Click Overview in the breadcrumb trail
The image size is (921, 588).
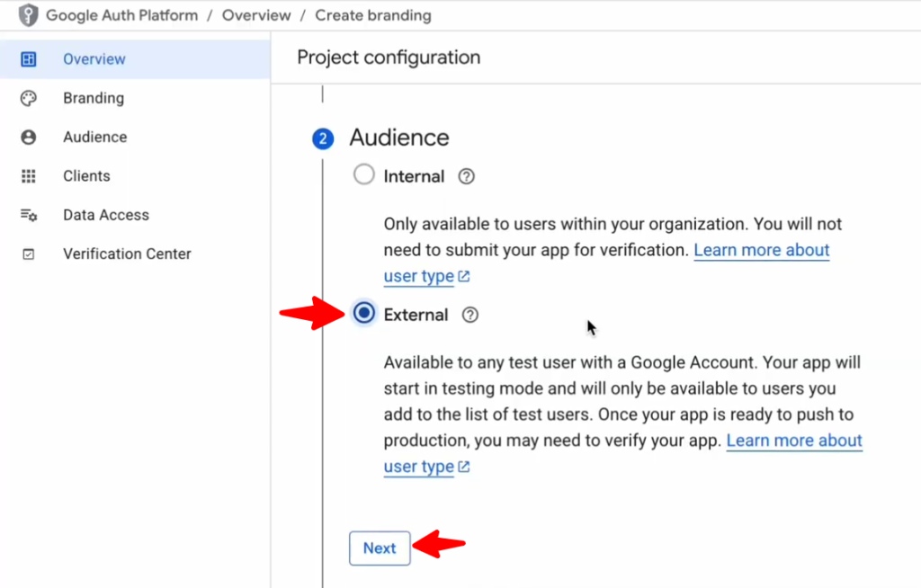256,15
